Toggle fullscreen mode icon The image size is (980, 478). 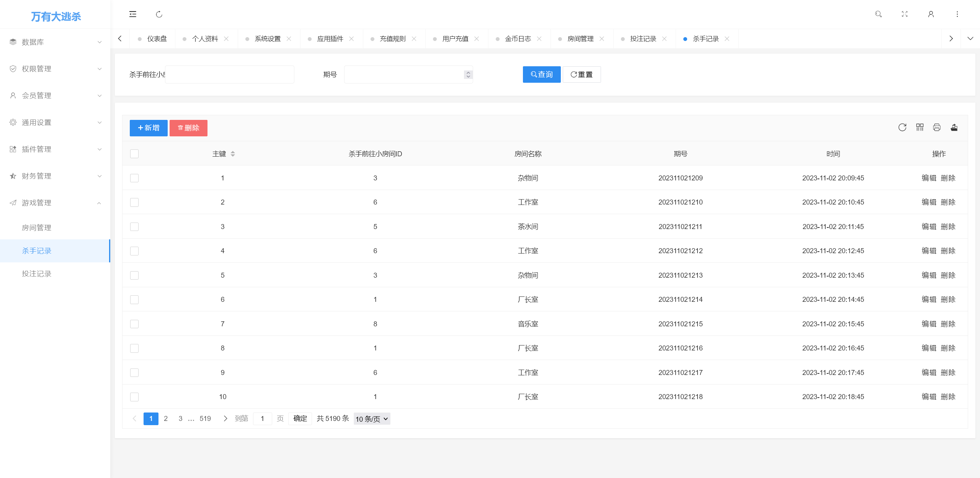click(905, 14)
